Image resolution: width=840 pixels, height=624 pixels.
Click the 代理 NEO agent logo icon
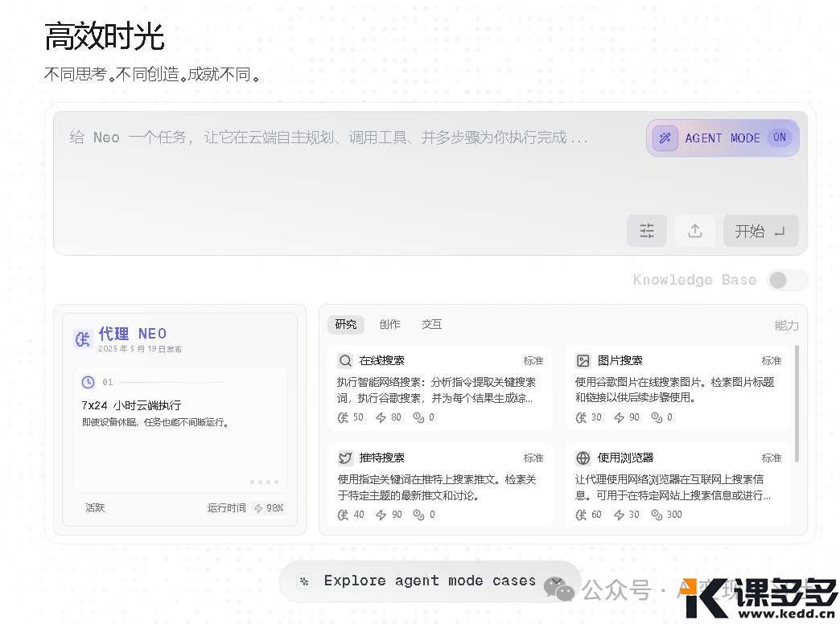pyautogui.click(x=81, y=339)
